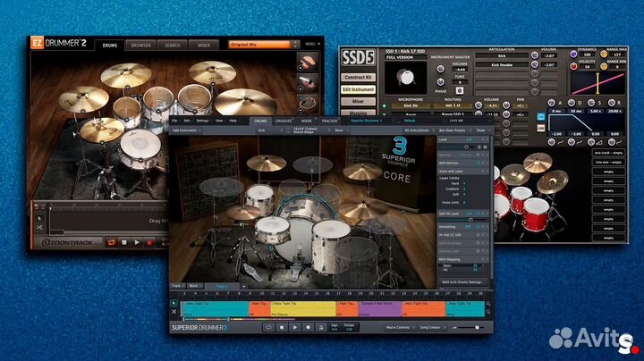Open Show dropdown in Superior Drummer
Image resolution: width=644 pixels, height=361 pixels.
(482, 130)
